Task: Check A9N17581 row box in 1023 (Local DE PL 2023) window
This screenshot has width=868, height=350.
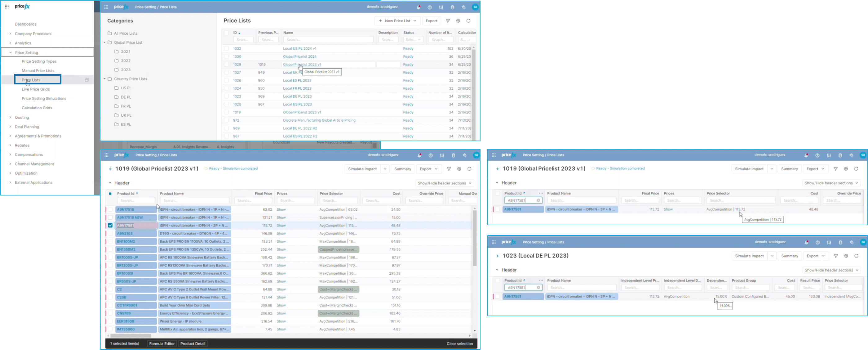Action: (497, 297)
